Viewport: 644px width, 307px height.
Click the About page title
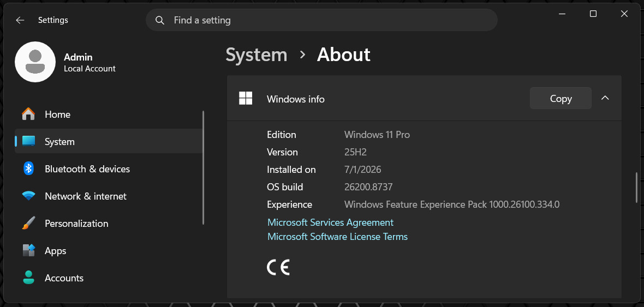344,55
